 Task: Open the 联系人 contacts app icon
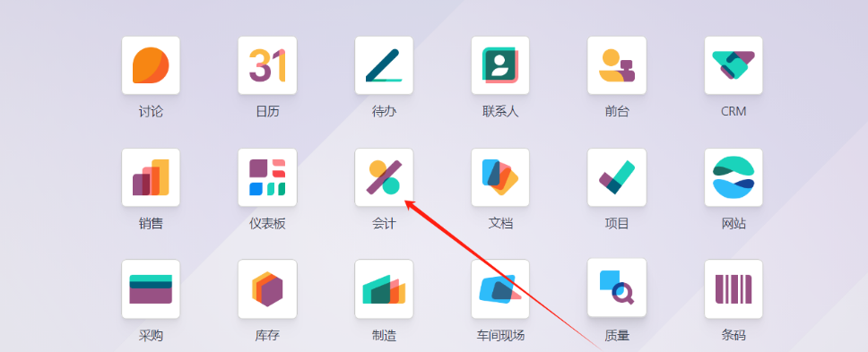point(500,65)
